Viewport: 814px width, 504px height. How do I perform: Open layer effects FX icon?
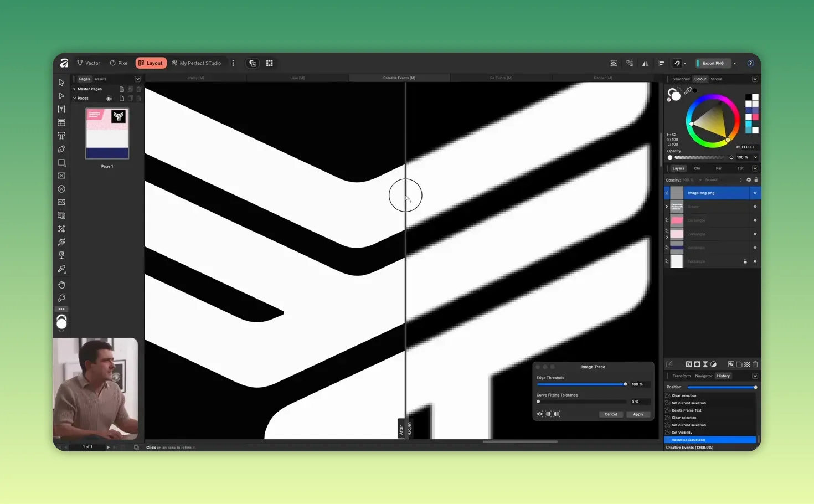coord(689,364)
